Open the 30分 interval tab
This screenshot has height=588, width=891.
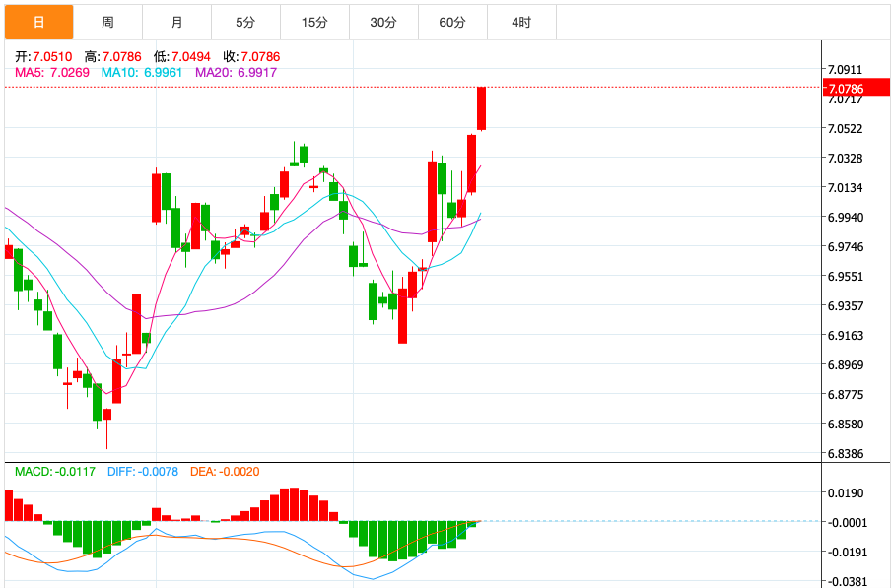(383, 22)
